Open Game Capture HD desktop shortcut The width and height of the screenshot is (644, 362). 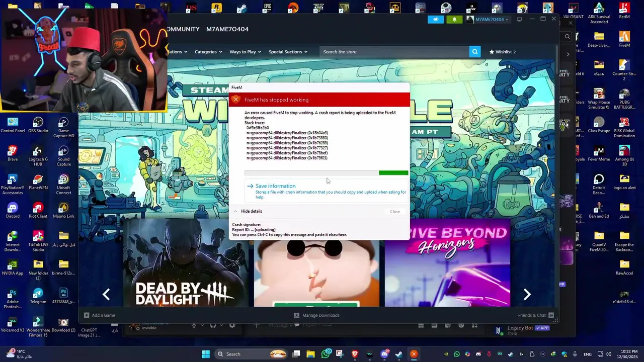63,128
